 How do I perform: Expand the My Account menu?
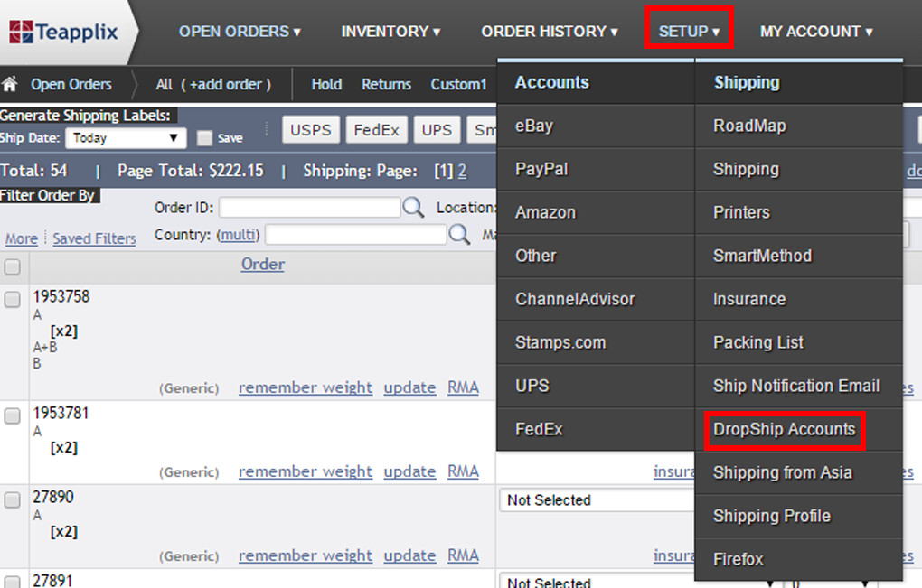tap(816, 32)
